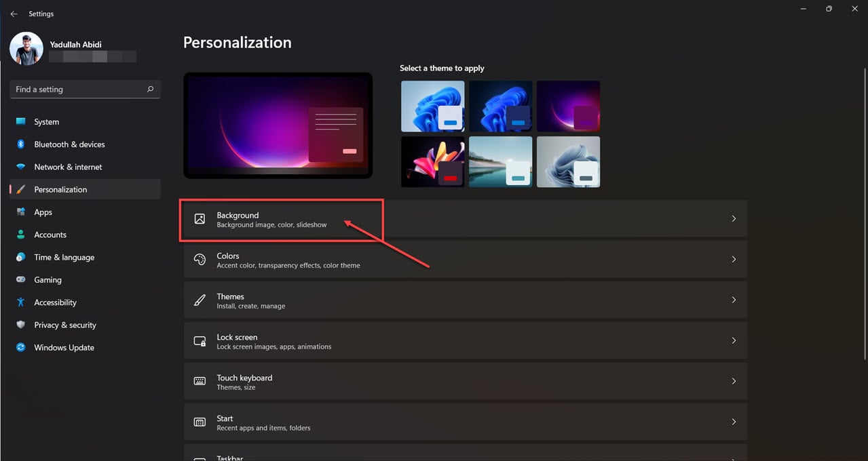Viewport: 868px width, 461px height.
Task: Open Apps settings from the sidebar
Action: click(x=43, y=212)
